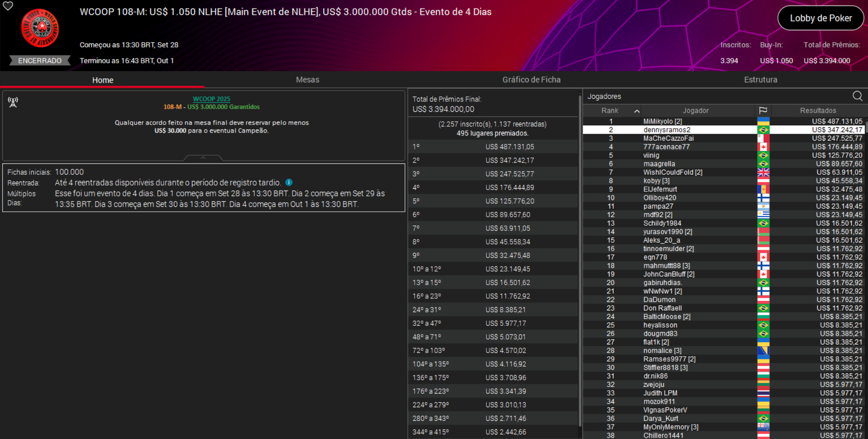Sort by Jogador column header
Viewport: 868px width, 439px height.
coord(695,110)
